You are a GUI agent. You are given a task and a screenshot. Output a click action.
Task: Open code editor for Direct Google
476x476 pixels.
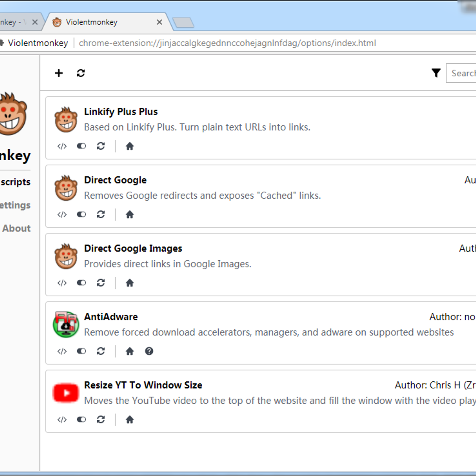click(62, 214)
